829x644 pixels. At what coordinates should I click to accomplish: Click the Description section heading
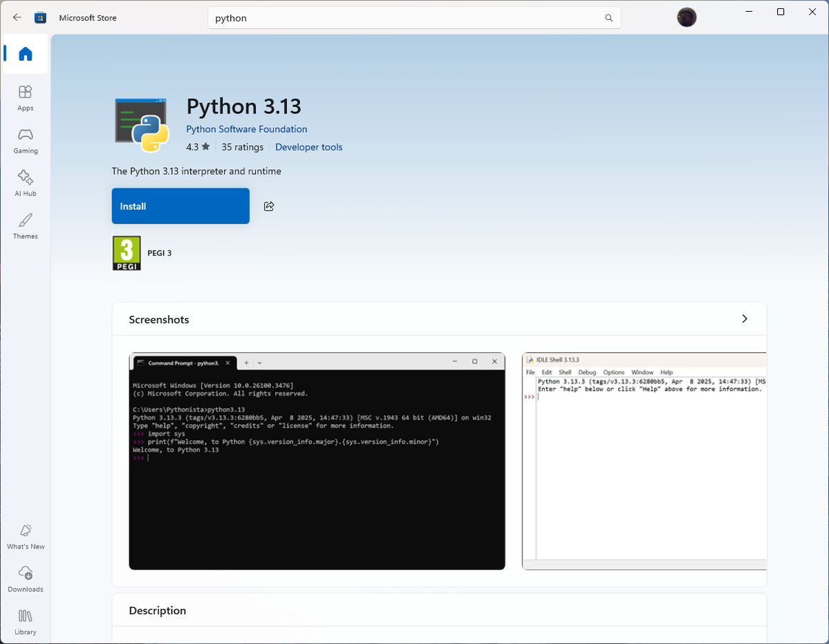pos(158,611)
